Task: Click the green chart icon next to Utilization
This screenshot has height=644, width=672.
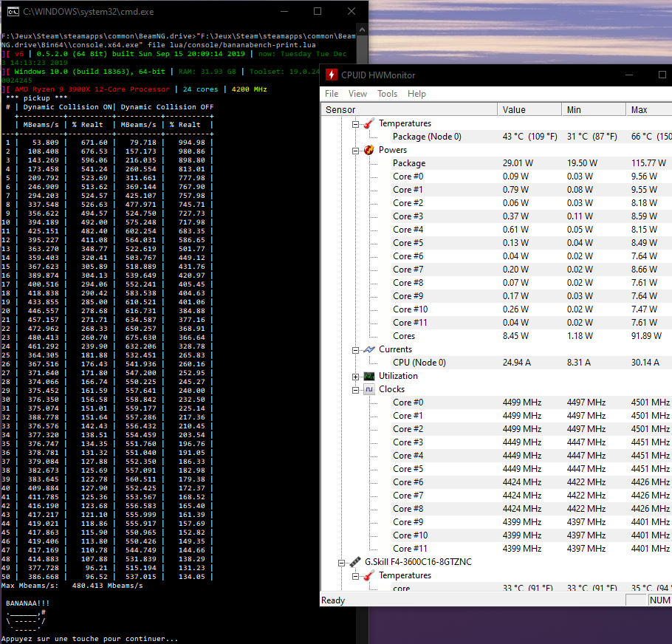Action: [x=369, y=376]
